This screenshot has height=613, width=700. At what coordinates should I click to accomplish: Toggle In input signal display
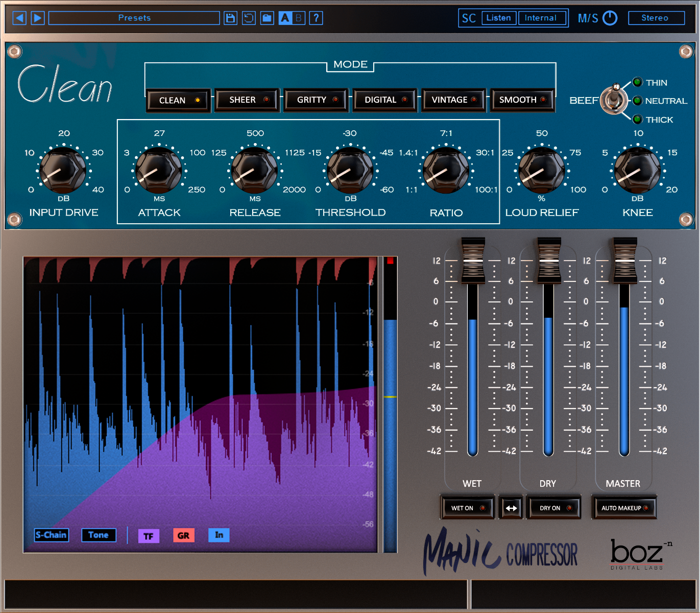click(219, 535)
